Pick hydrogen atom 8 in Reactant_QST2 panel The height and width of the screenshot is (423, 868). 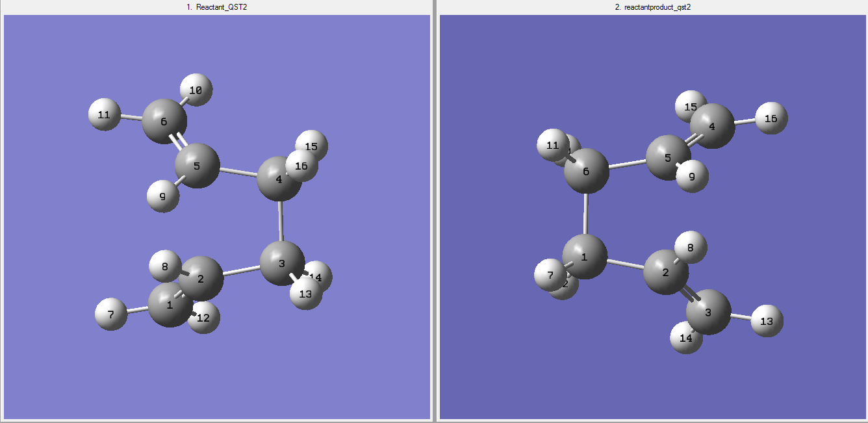click(x=164, y=266)
